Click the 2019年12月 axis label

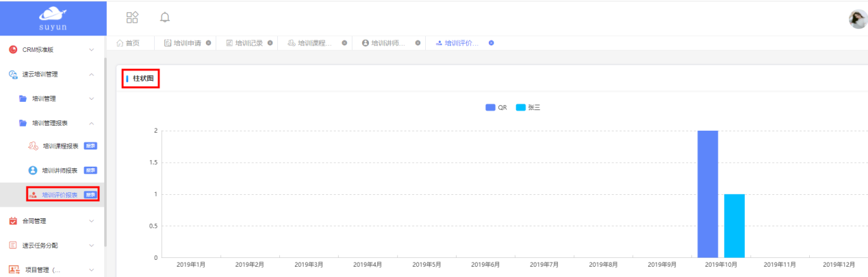839,264
